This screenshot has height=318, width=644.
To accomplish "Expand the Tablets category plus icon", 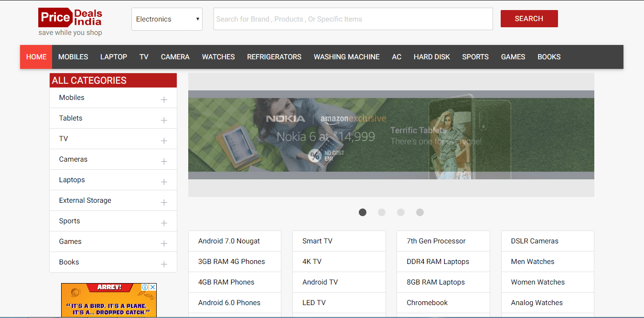I will (x=164, y=120).
